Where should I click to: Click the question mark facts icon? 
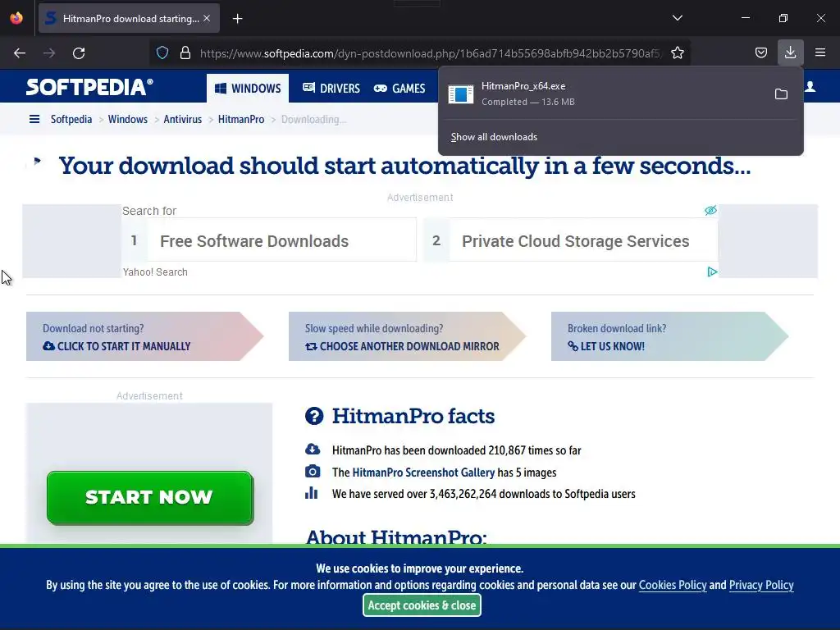click(x=314, y=416)
